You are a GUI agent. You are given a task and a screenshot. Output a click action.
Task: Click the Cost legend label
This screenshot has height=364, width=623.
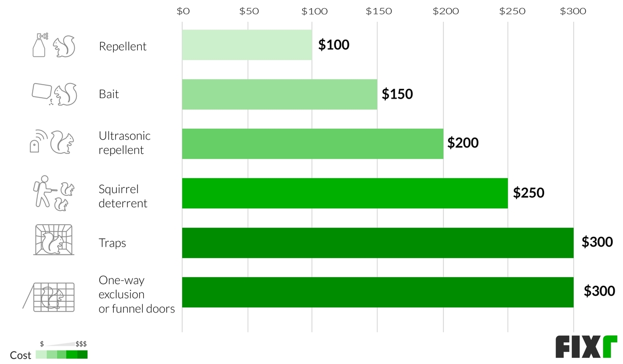coord(21,355)
